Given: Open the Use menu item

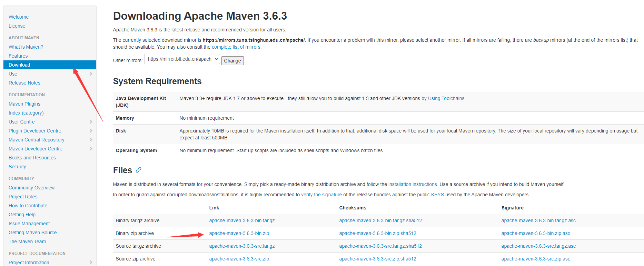Looking at the screenshot, I should click(13, 74).
